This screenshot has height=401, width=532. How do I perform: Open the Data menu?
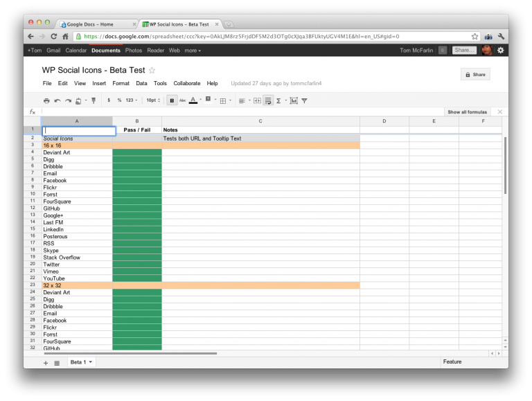pyautogui.click(x=141, y=84)
